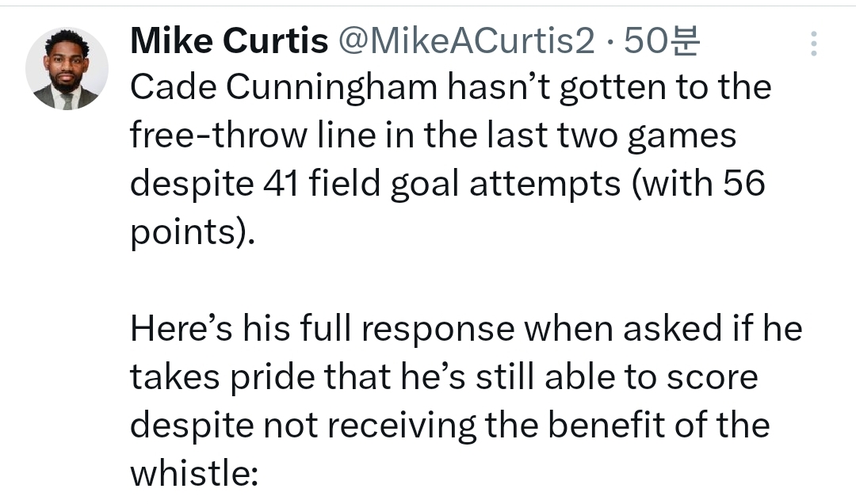The width and height of the screenshot is (856, 504).
Task: Click the 50분 tweet timestamp
Action: click(x=660, y=42)
